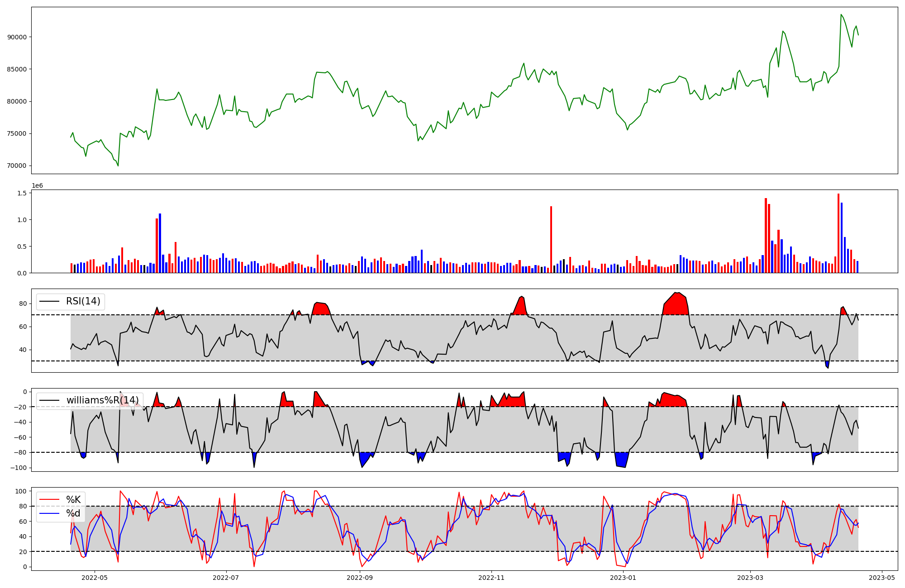
Task: Click the 2023-01 x-axis date label
Action: (x=623, y=578)
